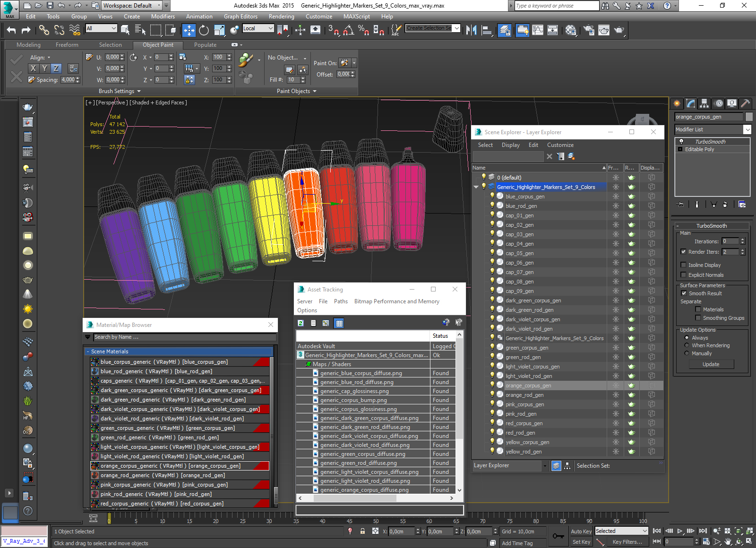Open the Utilities command panel tab
The width and height of the screenshot is (756, 548).
click(745, 103)
